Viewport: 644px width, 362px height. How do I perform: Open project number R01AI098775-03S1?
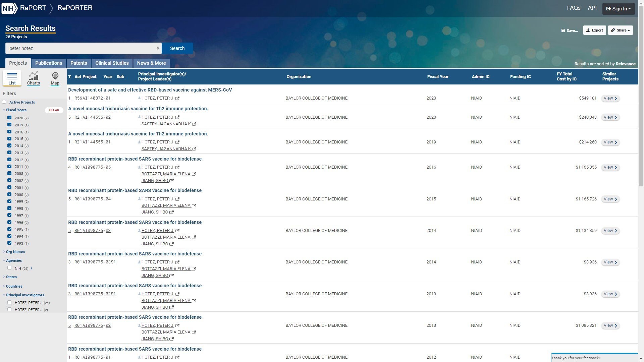pyautogui.click(x=95, y=262)
